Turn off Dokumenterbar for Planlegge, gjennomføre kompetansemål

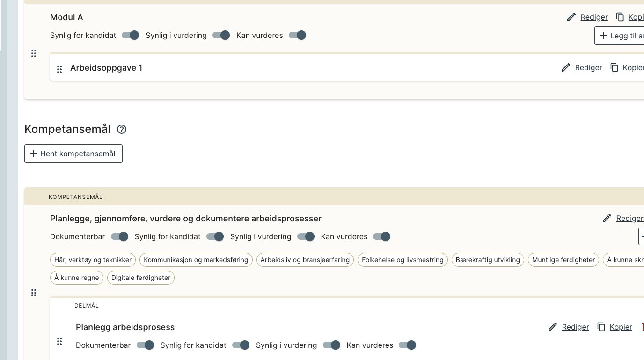pos(120,237)
